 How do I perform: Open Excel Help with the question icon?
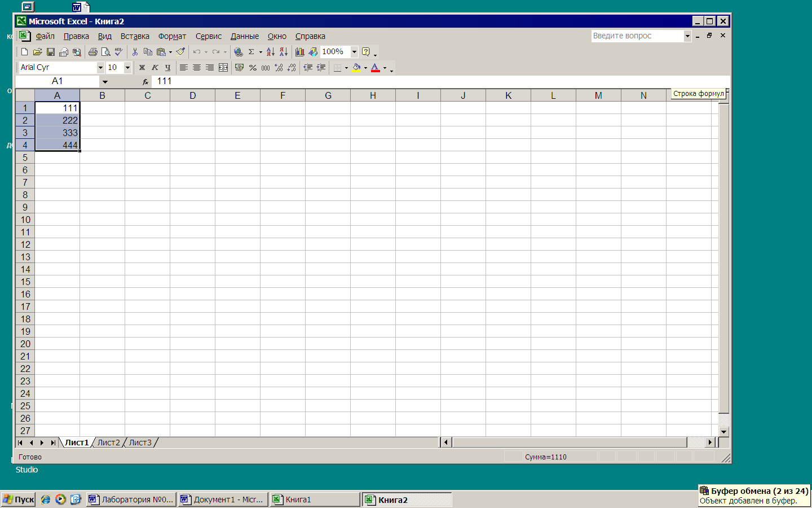366,52
